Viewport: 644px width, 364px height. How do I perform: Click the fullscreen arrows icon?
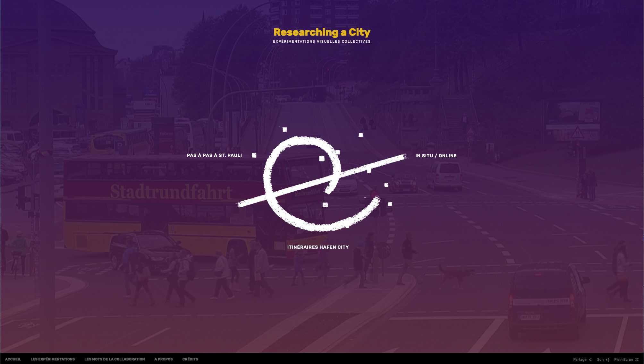(637, 360)
